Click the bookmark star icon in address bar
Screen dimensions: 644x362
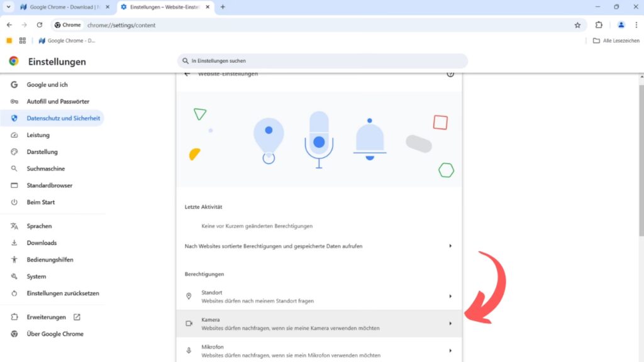(x=577, y=25)
